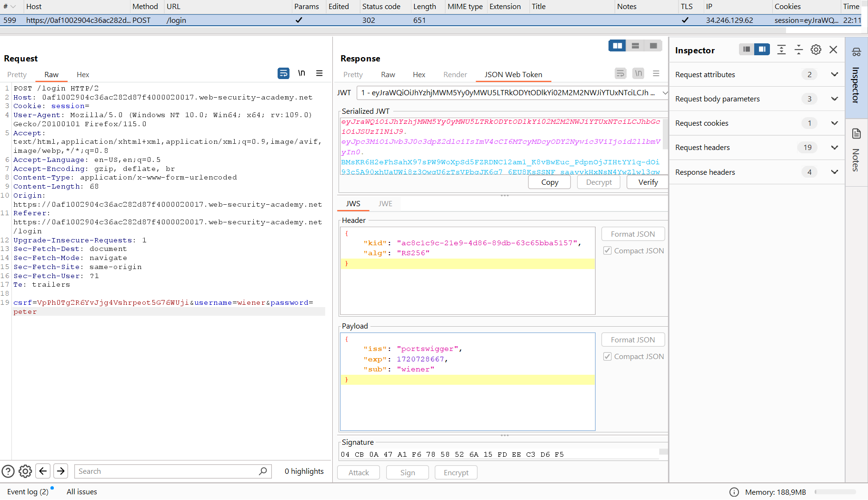Screen dimensions: 868x500
Task: Expand Request headers section
Action: (834, 147)
